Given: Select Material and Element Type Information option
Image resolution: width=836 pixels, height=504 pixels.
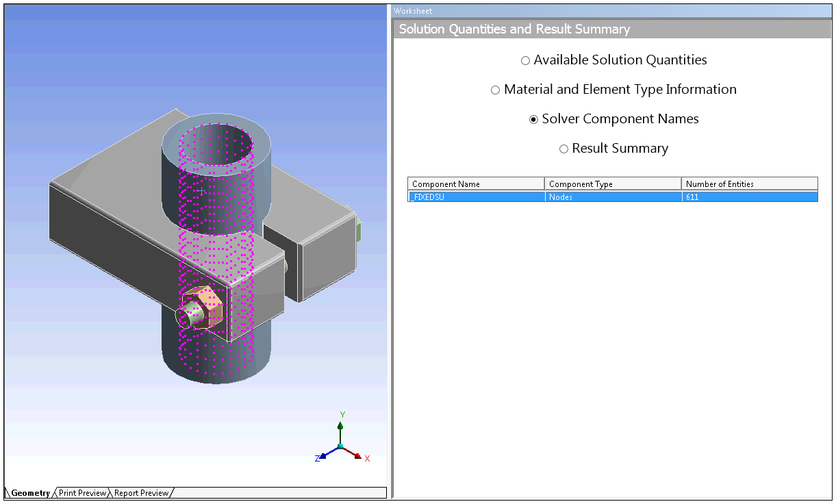Looking at the screenshot, I should click(x=495, y=90).
